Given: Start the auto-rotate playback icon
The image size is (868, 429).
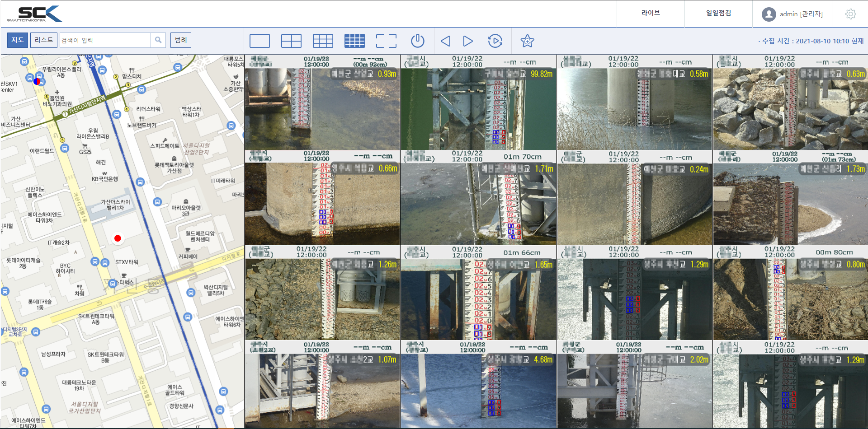Looking at the screenshot, I should tap(495, 41).
